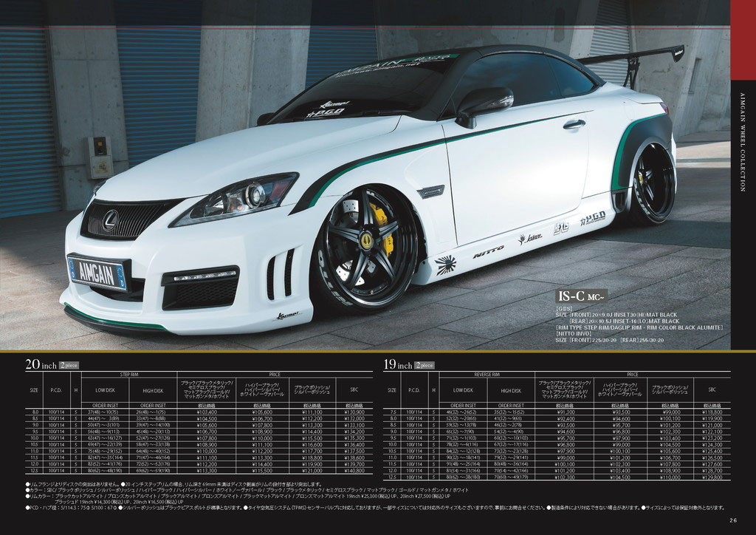Click size "12.5" in the 20 inch table
Screen dimensions: 756x535
tap(34, 471)
